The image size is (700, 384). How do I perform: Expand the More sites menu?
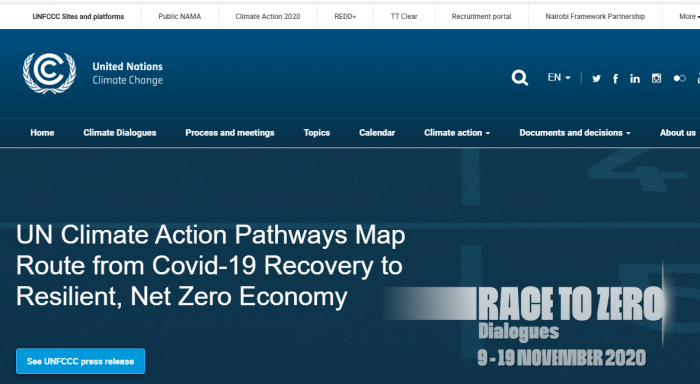(689, 17)
